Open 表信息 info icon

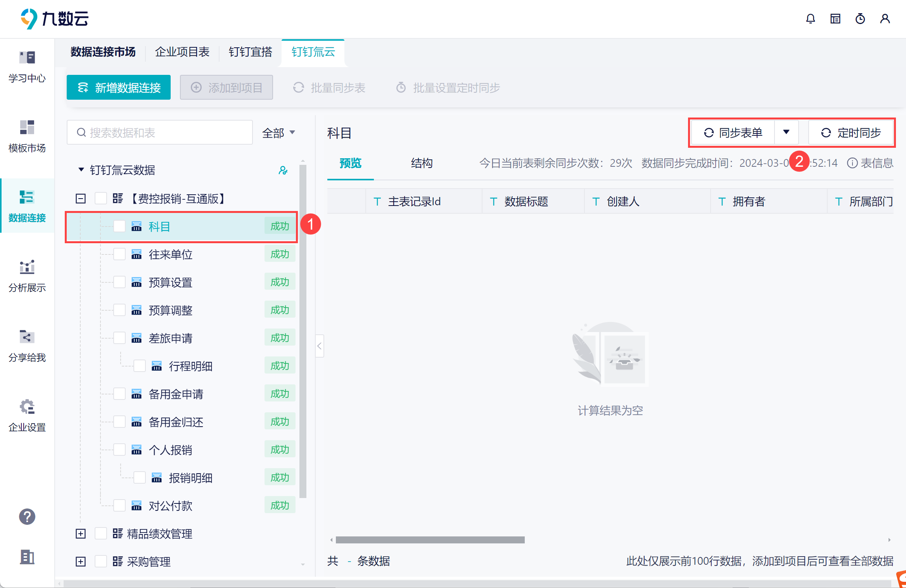click(x=852, y=163)
